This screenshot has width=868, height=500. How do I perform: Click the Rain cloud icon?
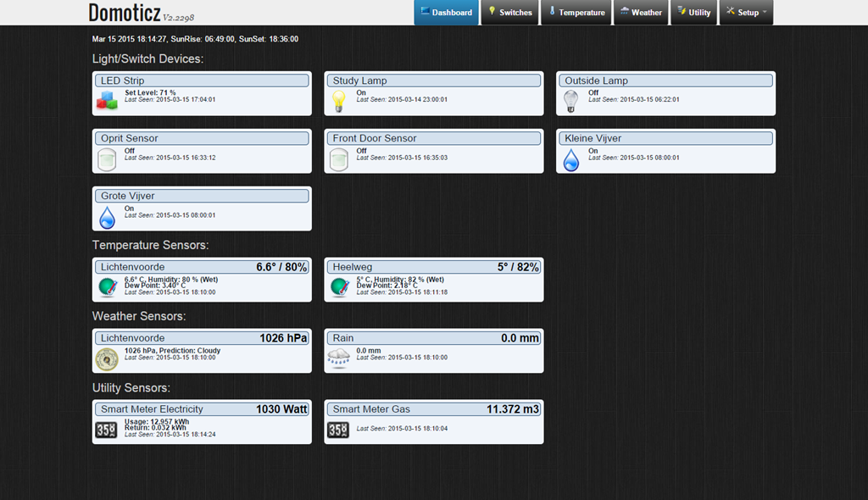pyautogui.click(x=339, y=358)
